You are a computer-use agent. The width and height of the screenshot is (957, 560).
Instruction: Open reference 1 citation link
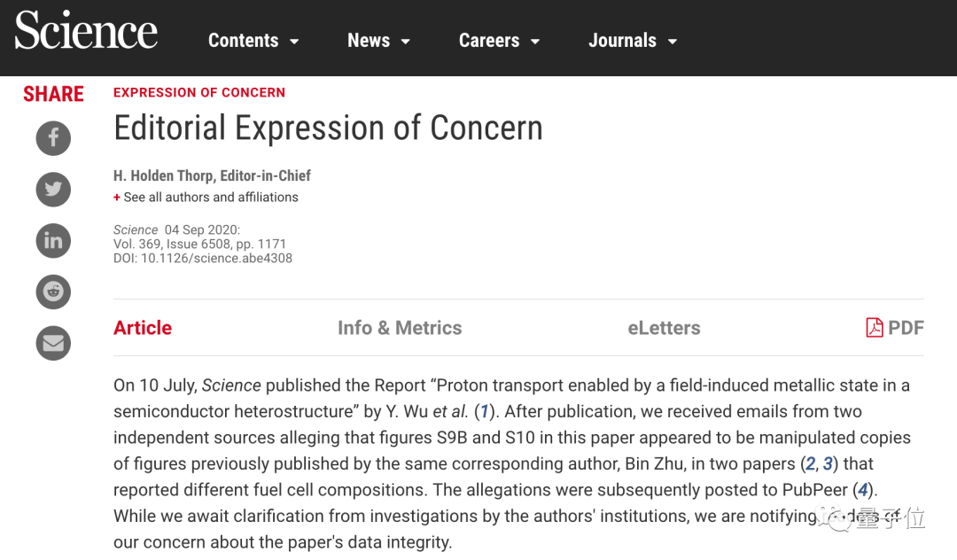(484, 412)
